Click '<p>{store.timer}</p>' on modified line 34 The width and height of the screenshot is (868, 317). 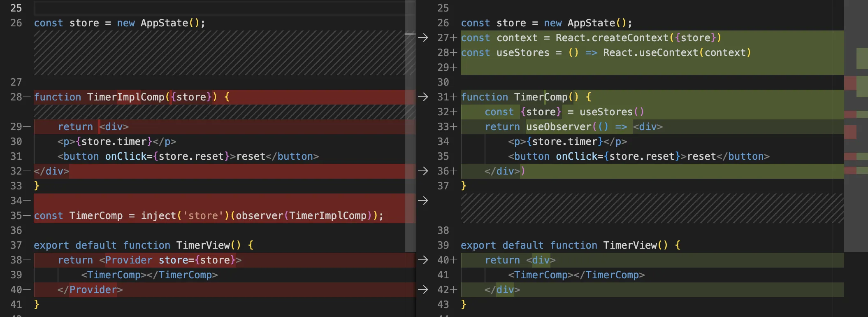point(568,142)
